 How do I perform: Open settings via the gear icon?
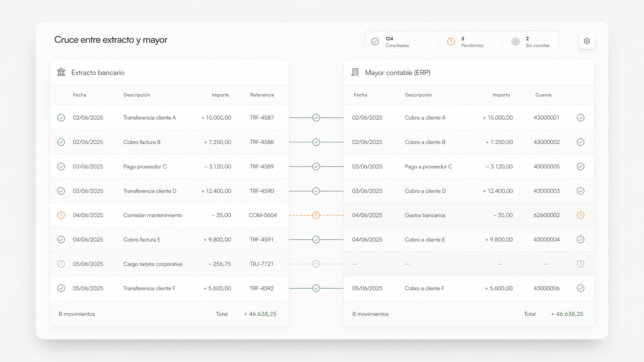coord(587,41)
